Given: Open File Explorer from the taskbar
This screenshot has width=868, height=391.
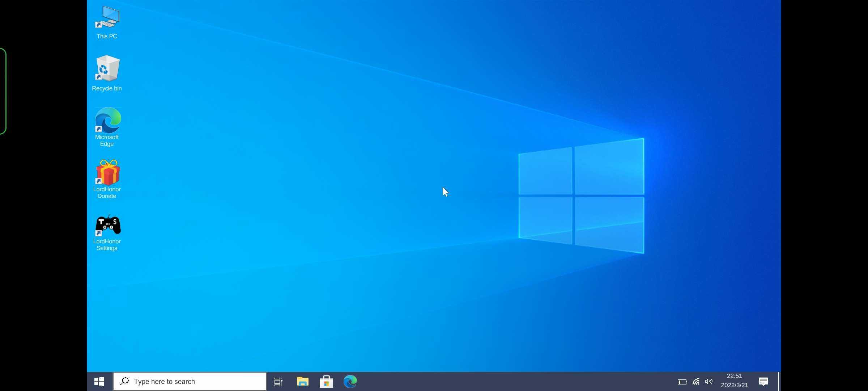Looking at the screenshot, I should [x=302, y=381].
